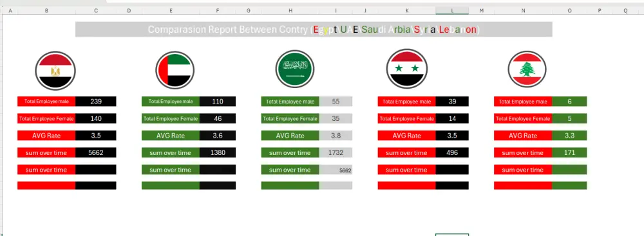Click sum over time label beside 1380

coord(171,152)
